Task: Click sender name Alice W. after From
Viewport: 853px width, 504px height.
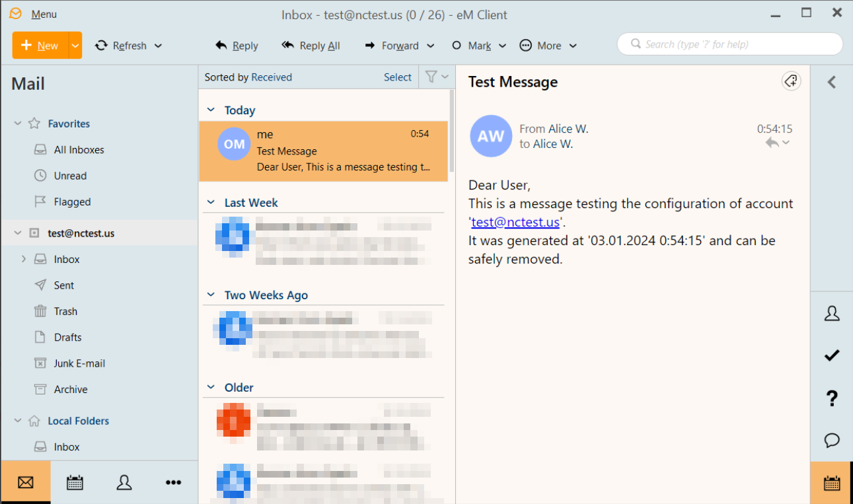Action: click(x=568, y=129)
